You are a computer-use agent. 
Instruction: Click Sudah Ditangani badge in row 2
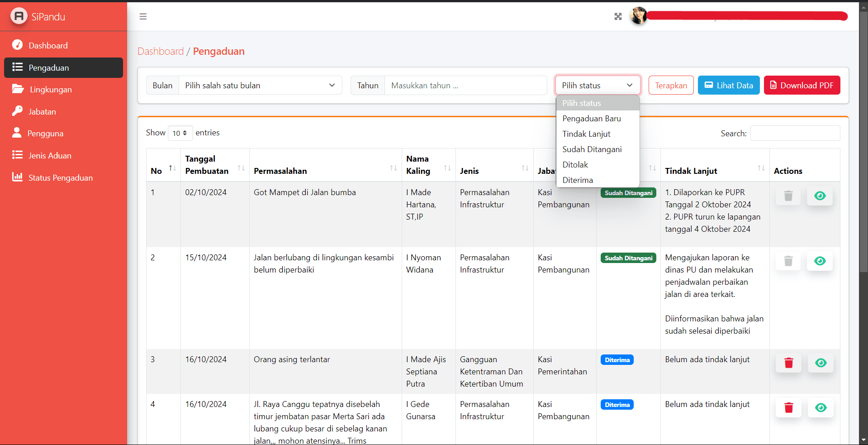[628, 258]
